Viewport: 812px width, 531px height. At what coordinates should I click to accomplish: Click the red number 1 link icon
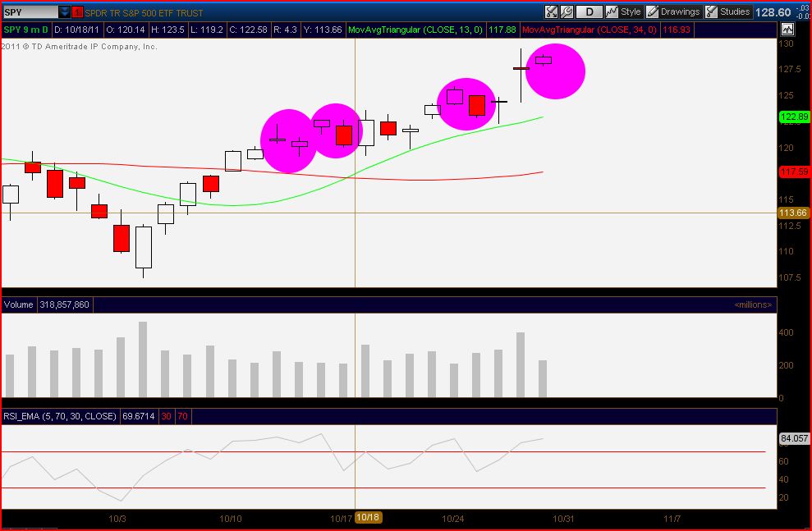tap(77, 12)
